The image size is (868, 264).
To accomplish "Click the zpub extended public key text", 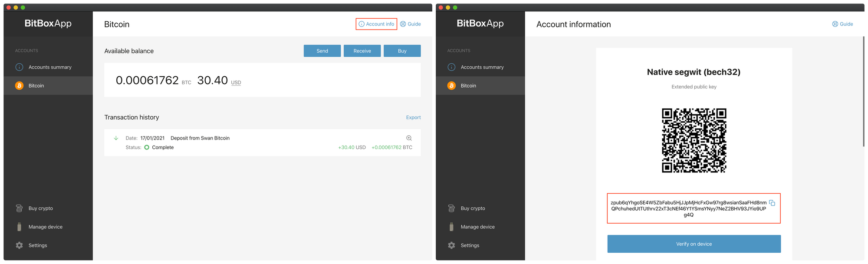I will pyautogui.click(x=688, y=209).
